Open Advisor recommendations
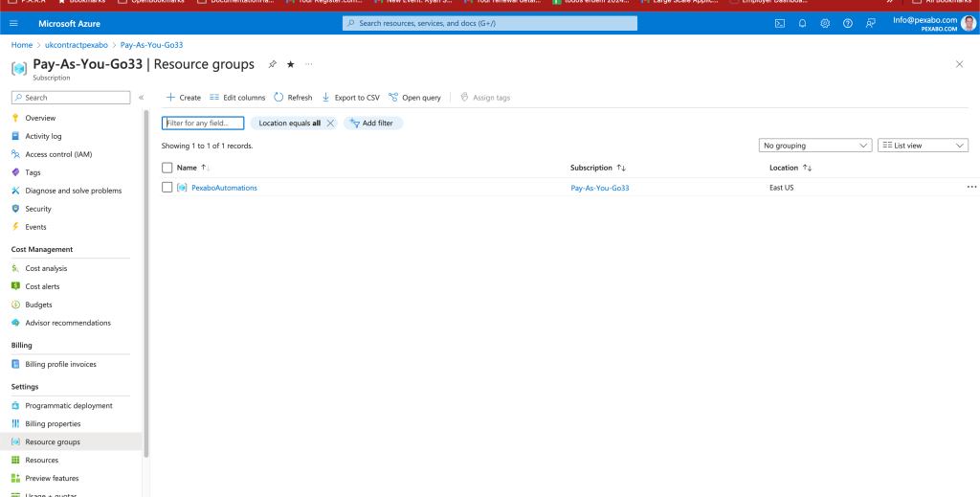 [x=68, y=323]
